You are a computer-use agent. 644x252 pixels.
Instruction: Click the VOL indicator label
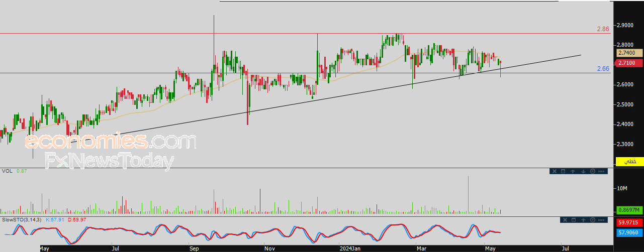pos(7,171)
